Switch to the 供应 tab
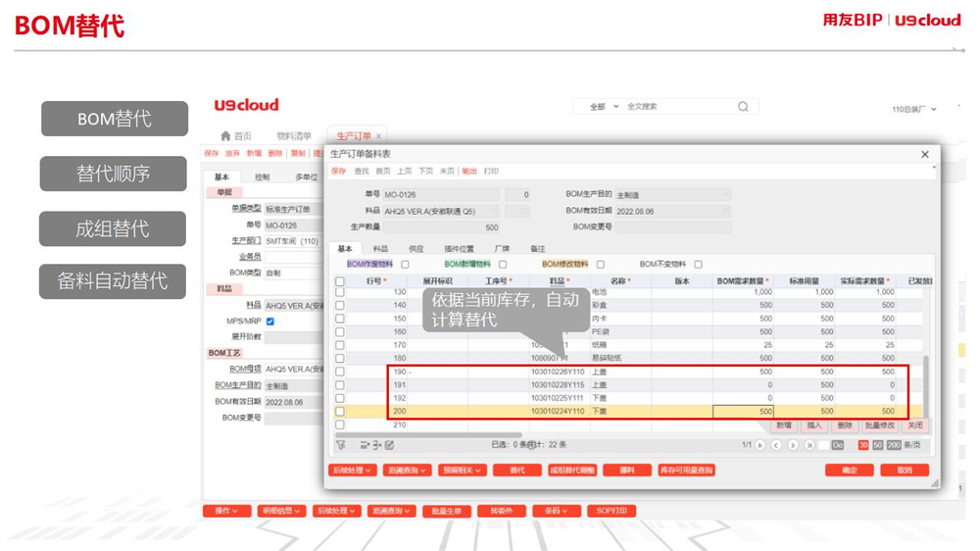Image resolution: width=980 pixels, height=551 pixels. [x=416, y=249]
